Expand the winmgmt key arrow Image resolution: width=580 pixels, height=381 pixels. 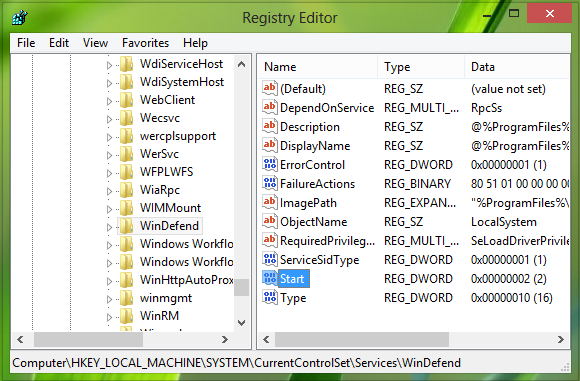click(109, 299)
